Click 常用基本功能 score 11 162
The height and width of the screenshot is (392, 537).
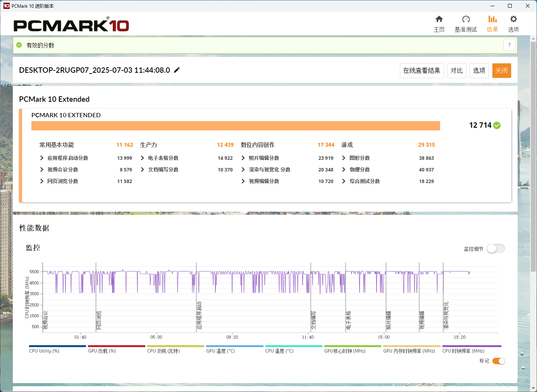coord(125,145)
